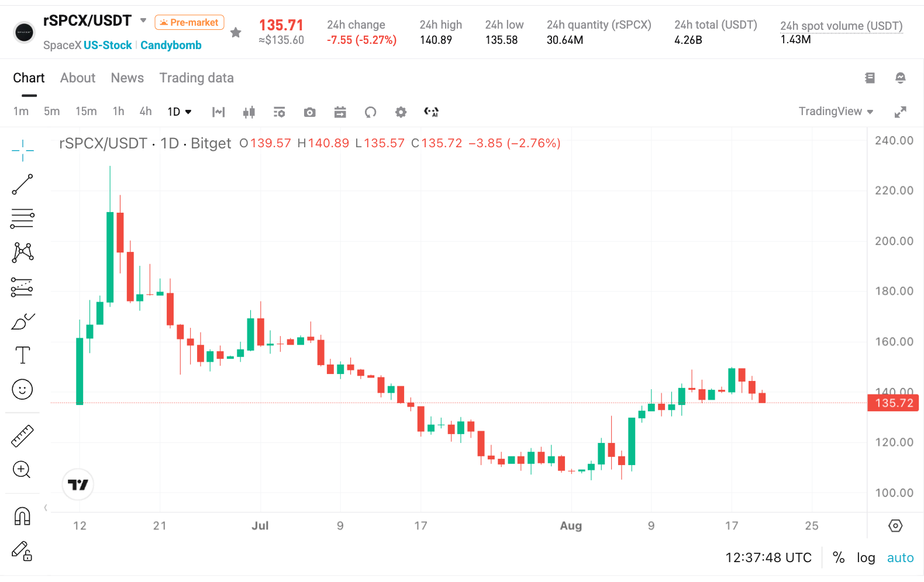Viewport: 924px width, 582px height.
Task: Select the brush drawing tool
Action: (23, 321)
